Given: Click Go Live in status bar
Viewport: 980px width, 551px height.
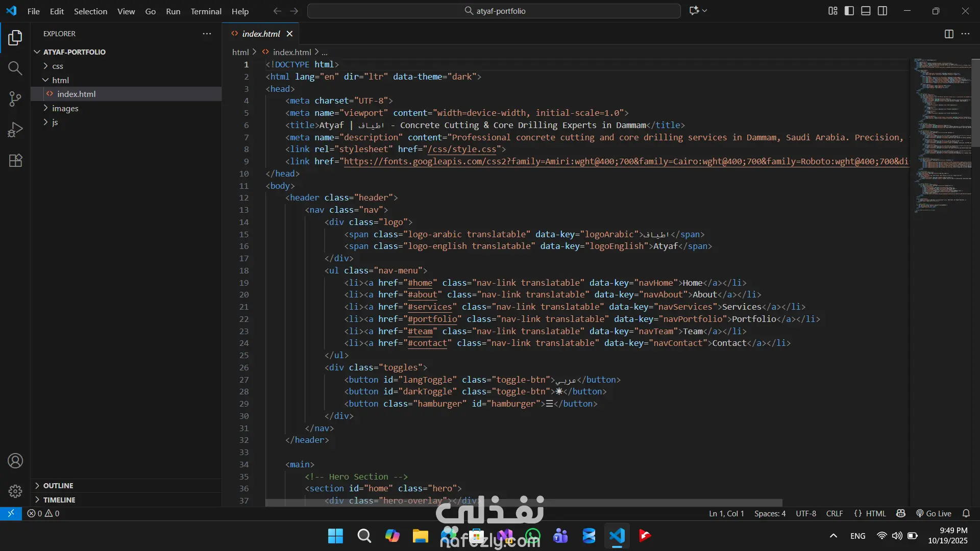Looking at the screenshot, I should tap(934, 513).
